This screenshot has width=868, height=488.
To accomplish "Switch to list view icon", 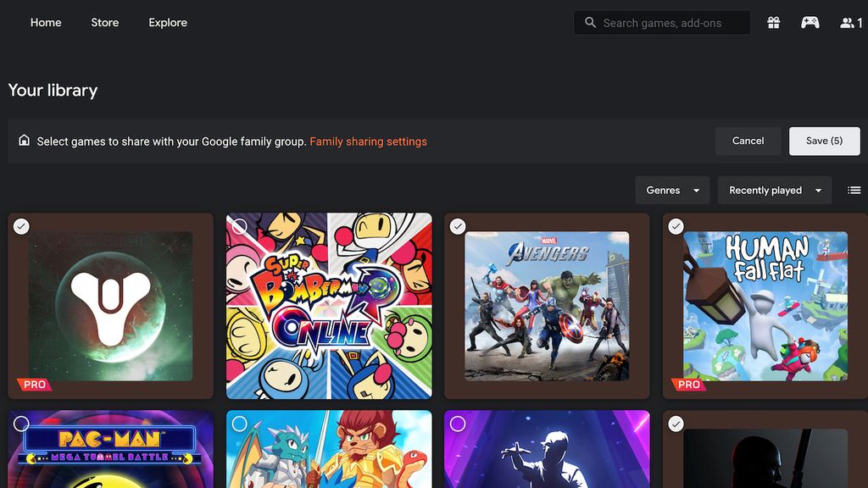I will [854, 191].
